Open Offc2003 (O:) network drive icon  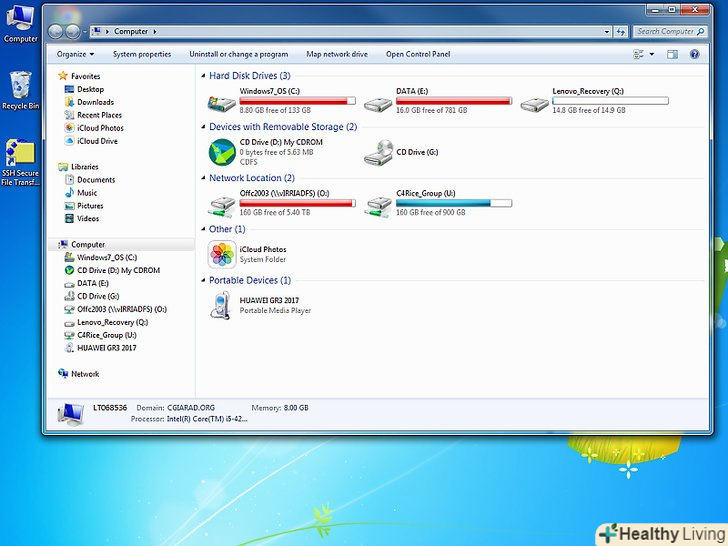point(222,207)
